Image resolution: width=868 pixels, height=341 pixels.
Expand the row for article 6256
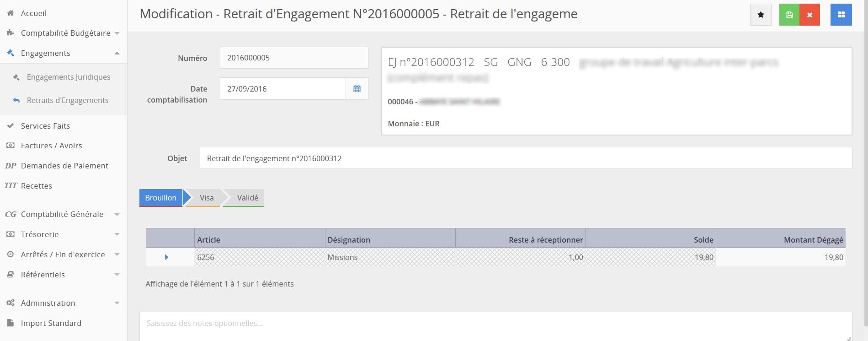coord(166,257)
